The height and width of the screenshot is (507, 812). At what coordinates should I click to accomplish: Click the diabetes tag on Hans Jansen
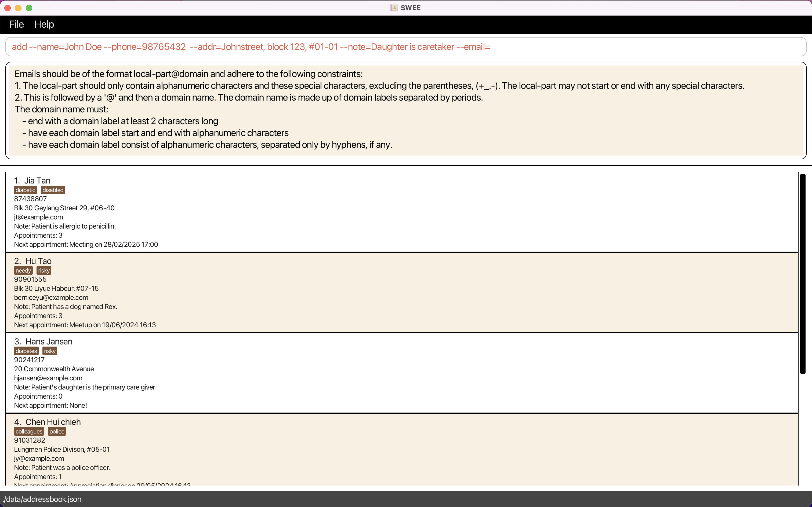[x=26, y=351]
